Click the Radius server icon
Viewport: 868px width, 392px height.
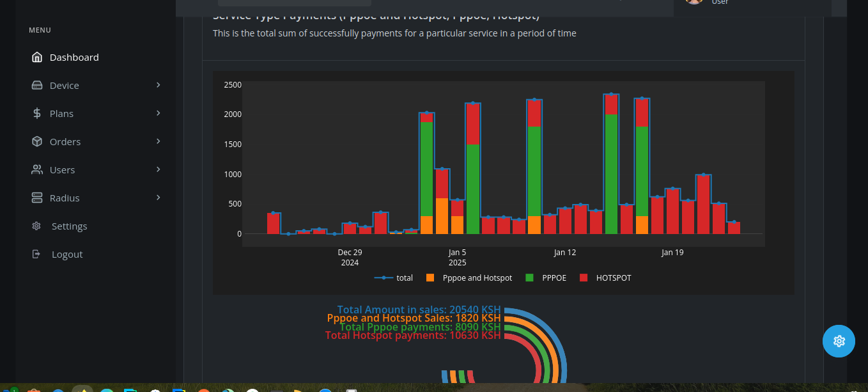pyautogui.click(x=38, y=198)
